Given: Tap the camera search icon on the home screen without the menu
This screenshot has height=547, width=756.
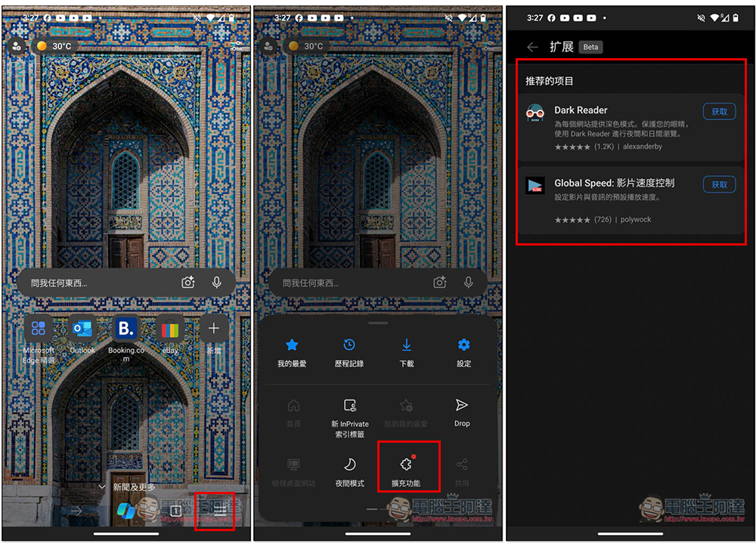Looking at the screenshot, I should [188, 283].
